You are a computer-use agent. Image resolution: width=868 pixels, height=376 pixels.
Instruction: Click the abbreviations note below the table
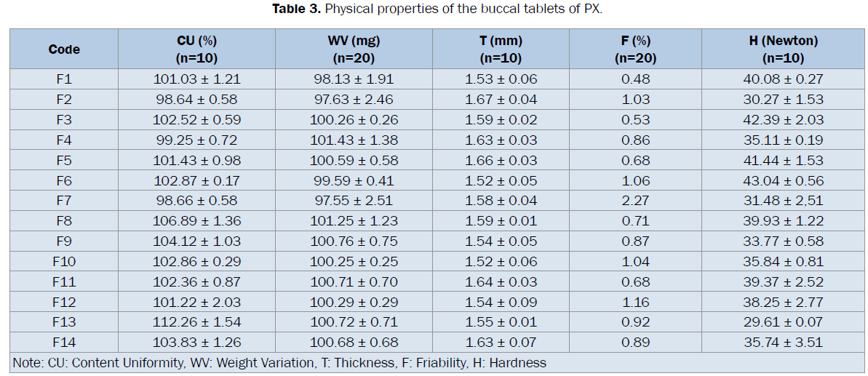(279, 362)
